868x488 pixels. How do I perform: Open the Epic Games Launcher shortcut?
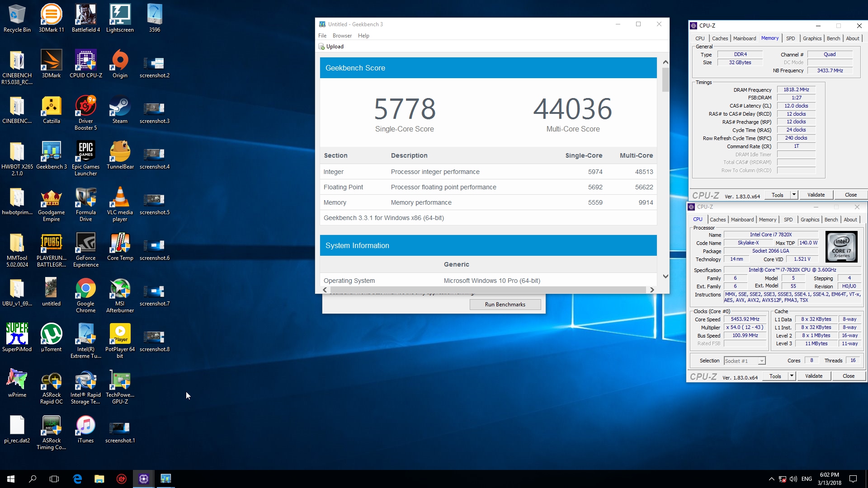(85, 158)
